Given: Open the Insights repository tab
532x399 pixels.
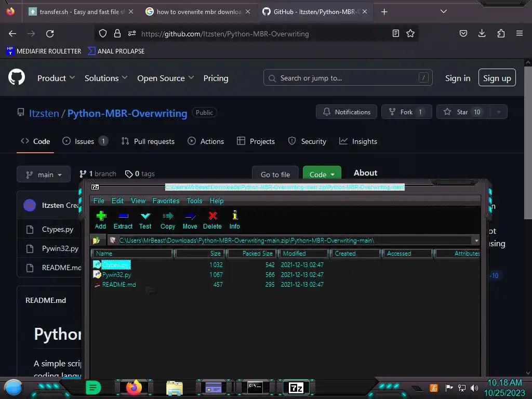Looking at the screenshot, I should (x=358, y=141).
